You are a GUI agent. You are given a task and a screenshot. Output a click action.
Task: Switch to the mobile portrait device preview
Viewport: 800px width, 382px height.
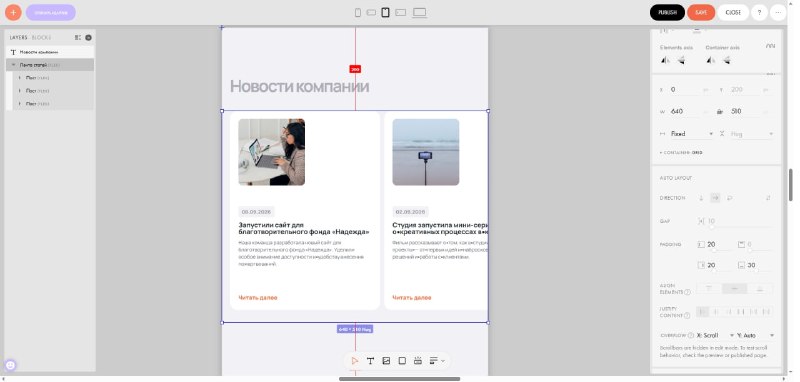tap(358, 12)
